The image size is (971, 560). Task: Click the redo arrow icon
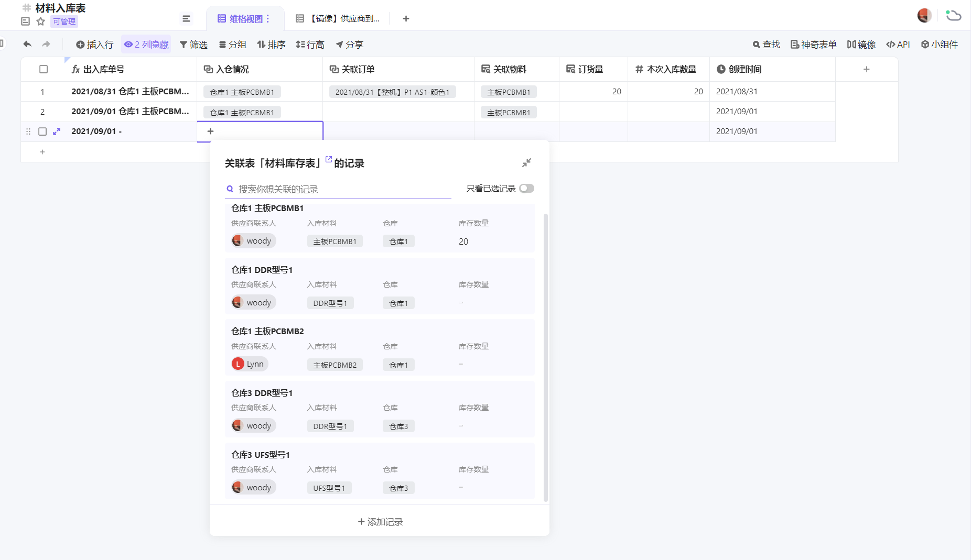pos(46,45)
